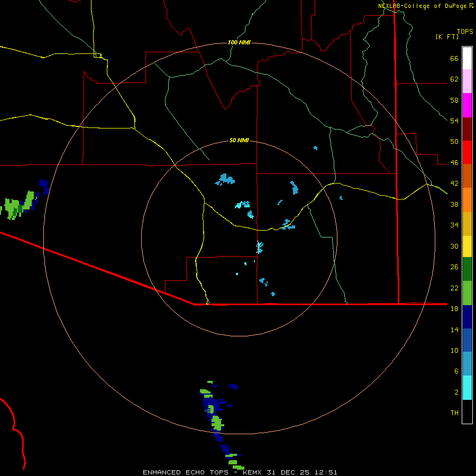Select the light steel-blue legend swatch
The image size is (476, 476).
click(467, 364)
